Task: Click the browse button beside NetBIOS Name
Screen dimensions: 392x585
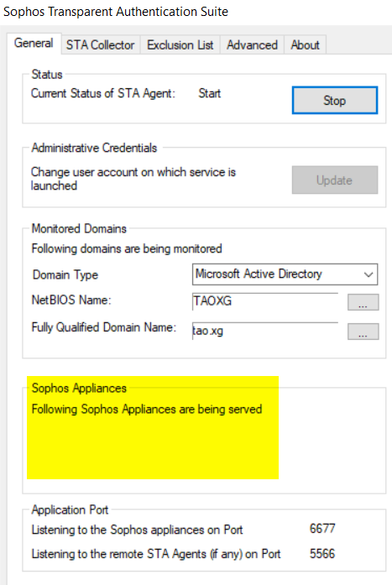Action: 363,302
